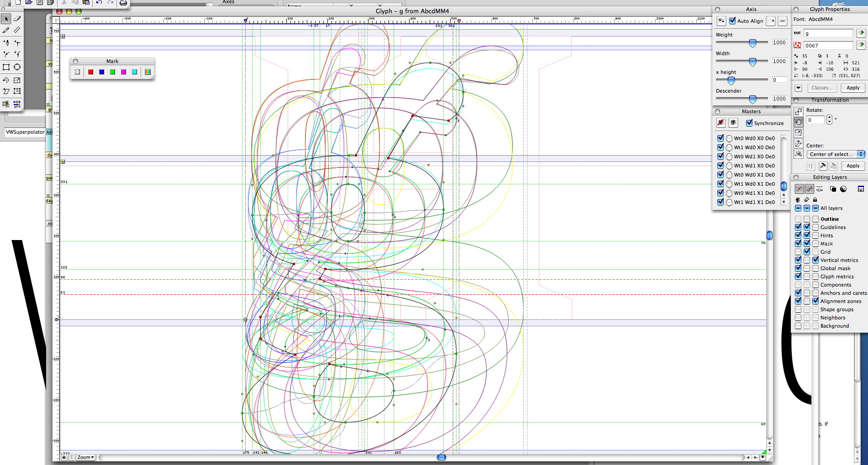Click the Masters list scrollbar thumb

click(784, 186)
